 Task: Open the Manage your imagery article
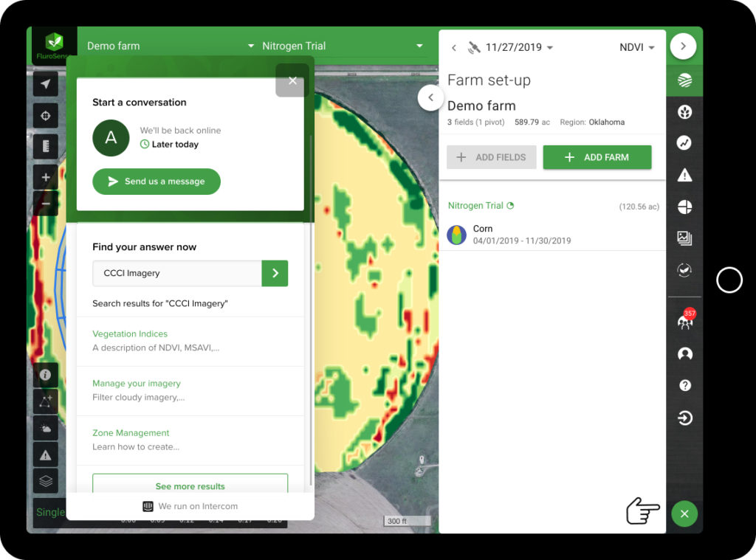(190, 390)
